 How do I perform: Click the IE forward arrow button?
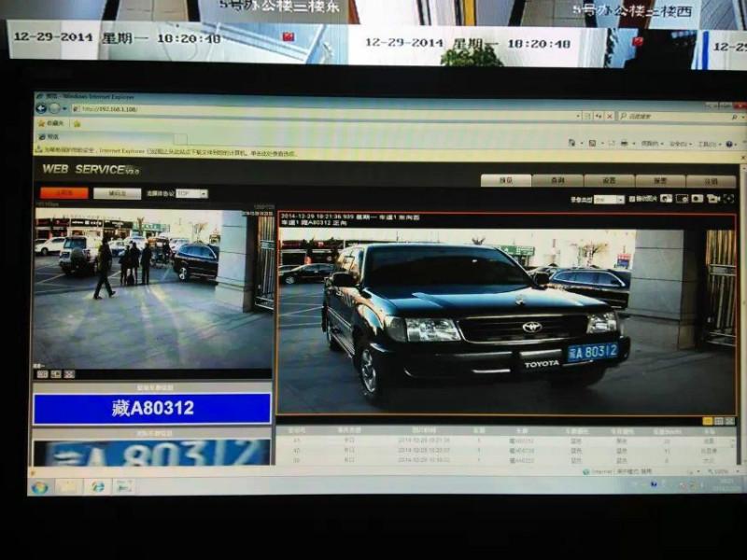(x=55, y=108)
